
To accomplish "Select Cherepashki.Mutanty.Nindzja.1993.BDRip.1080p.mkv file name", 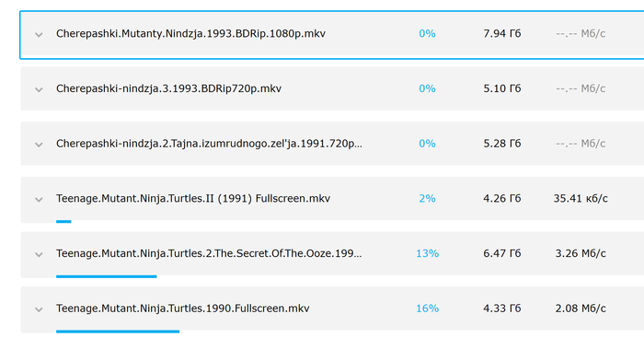I will click(190, 34).
